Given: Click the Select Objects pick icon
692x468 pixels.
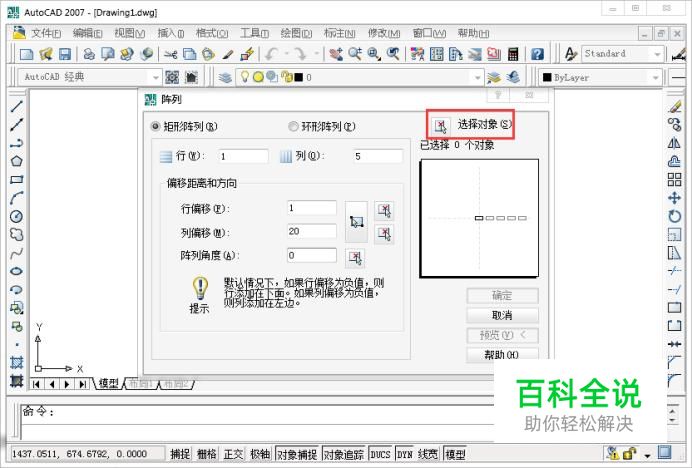Looking at the screenshot, I should pyautogui.click(x=440, y=125).
